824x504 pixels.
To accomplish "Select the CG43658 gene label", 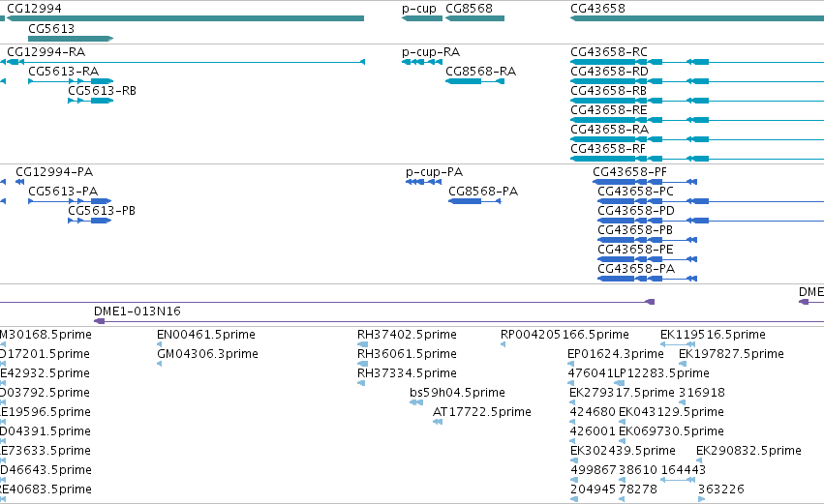I will coord(597,9).
